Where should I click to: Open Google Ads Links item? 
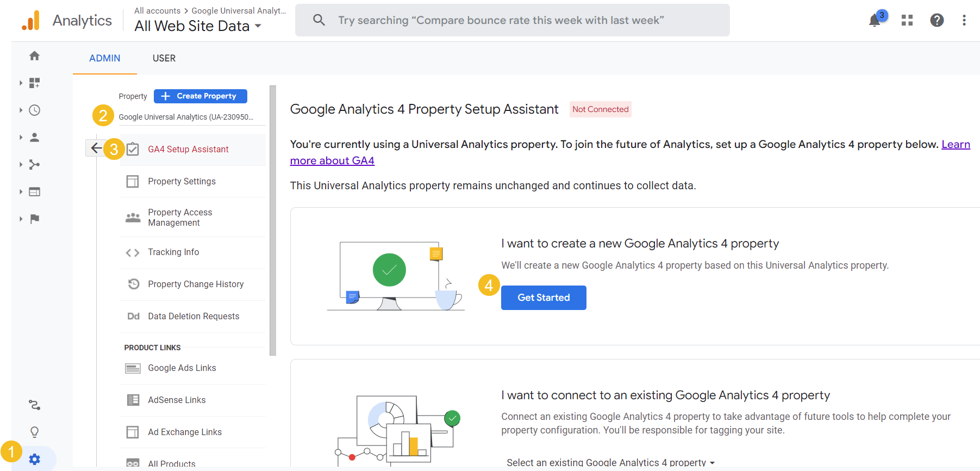click(x=192, y=368)
